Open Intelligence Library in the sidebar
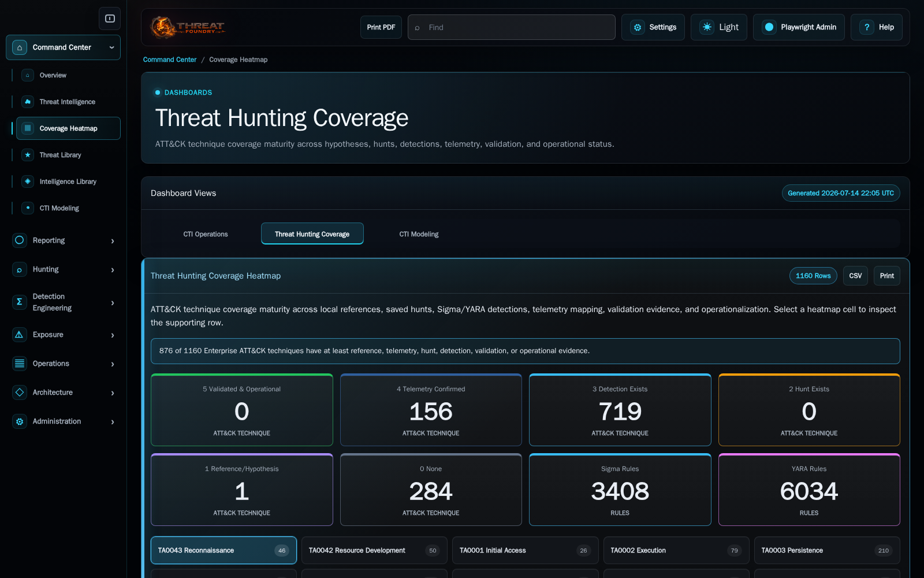The width and height of the screenshot is (924, 578). coord(68,181)
